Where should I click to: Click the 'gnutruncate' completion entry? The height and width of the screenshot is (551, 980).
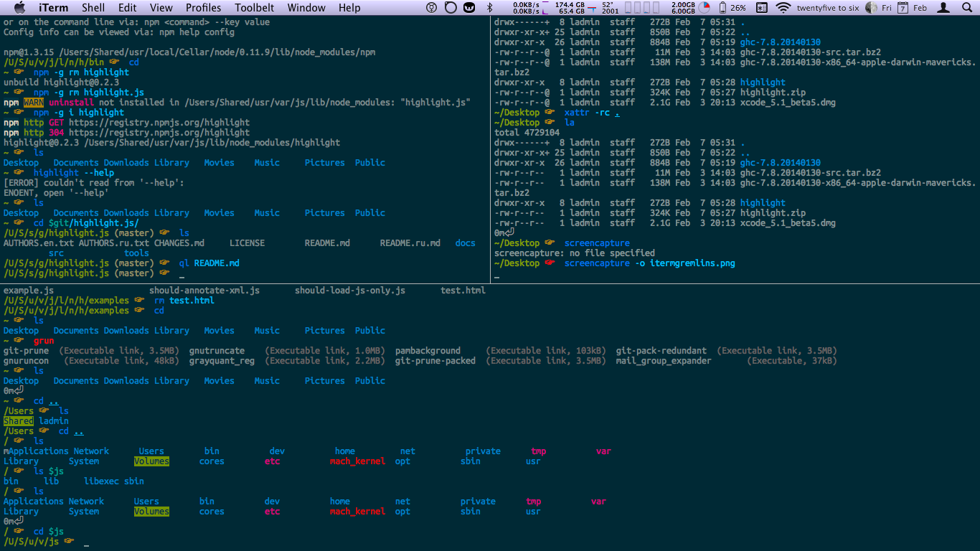pyautogui.click(x=217, y=351)
